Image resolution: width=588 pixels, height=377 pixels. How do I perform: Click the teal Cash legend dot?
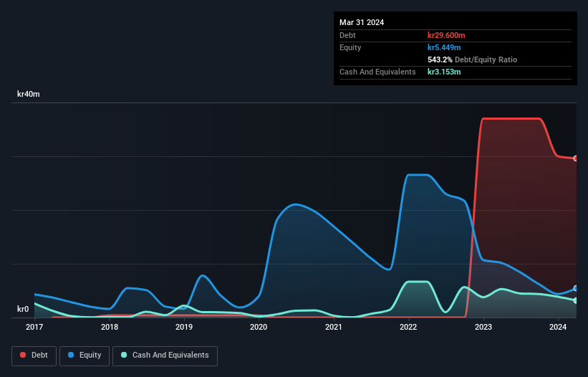pos(124,355)
